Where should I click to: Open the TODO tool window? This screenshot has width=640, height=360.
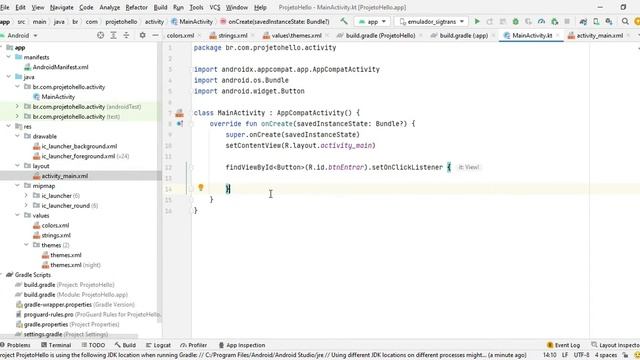point(93,345)
